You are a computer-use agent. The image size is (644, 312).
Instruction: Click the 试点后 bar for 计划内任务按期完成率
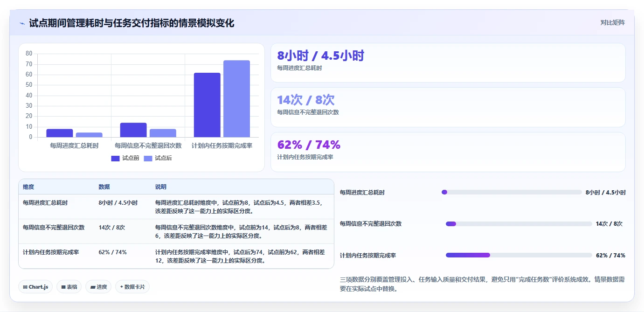pyautogui.click(x=236, y=99)
